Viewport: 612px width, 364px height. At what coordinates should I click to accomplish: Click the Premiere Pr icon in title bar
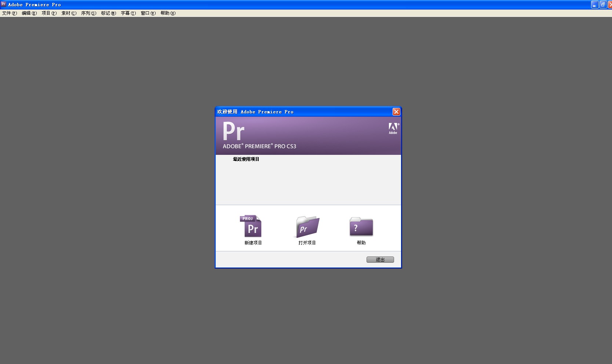[x=3, y=4]
